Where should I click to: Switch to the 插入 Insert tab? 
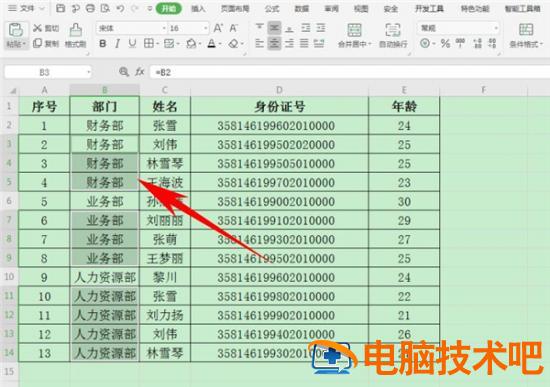point(198,9)
